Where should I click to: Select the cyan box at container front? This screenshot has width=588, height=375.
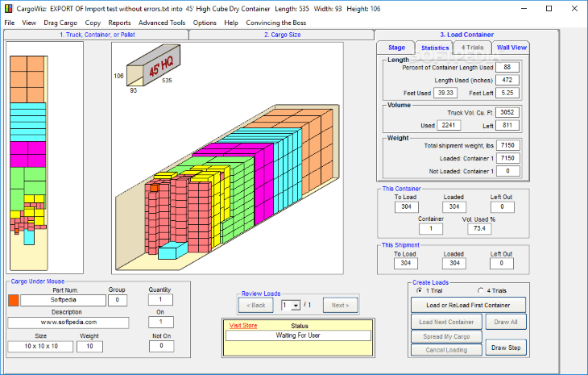coord(173,250)
